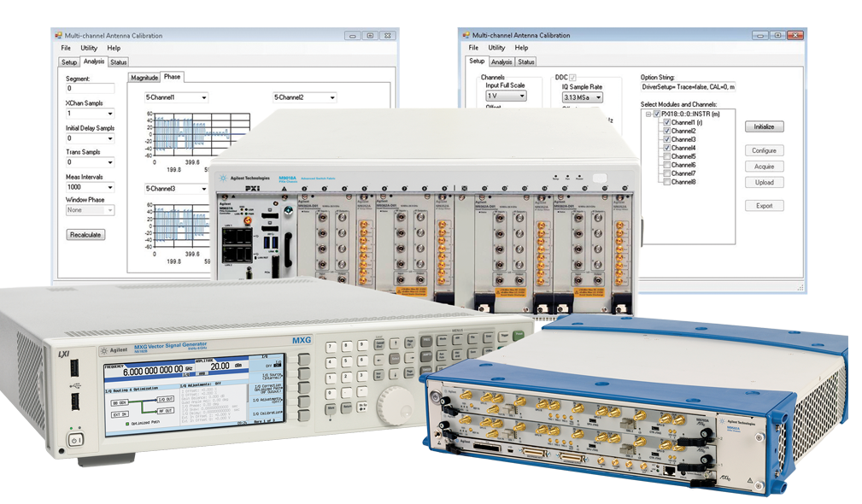Open the Initial Delay Sampls dropdown
Screen dimensions: 862x504
click(91, 138)
